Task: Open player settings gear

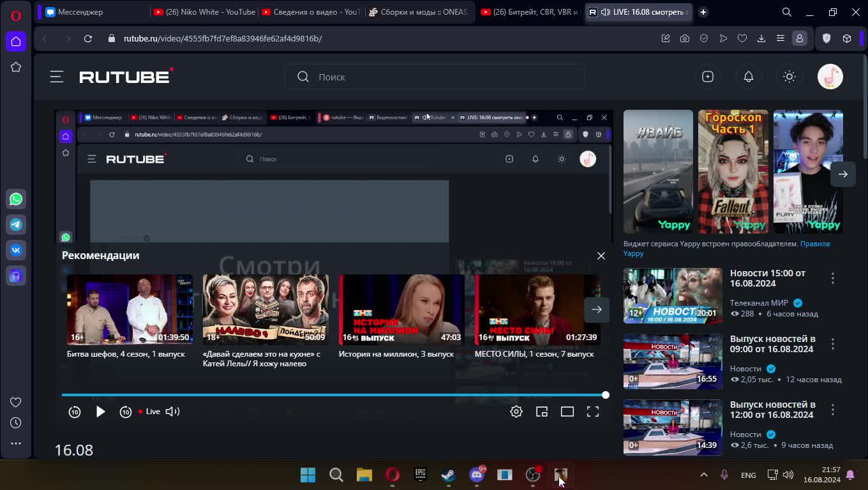Action: pos(516,412)
